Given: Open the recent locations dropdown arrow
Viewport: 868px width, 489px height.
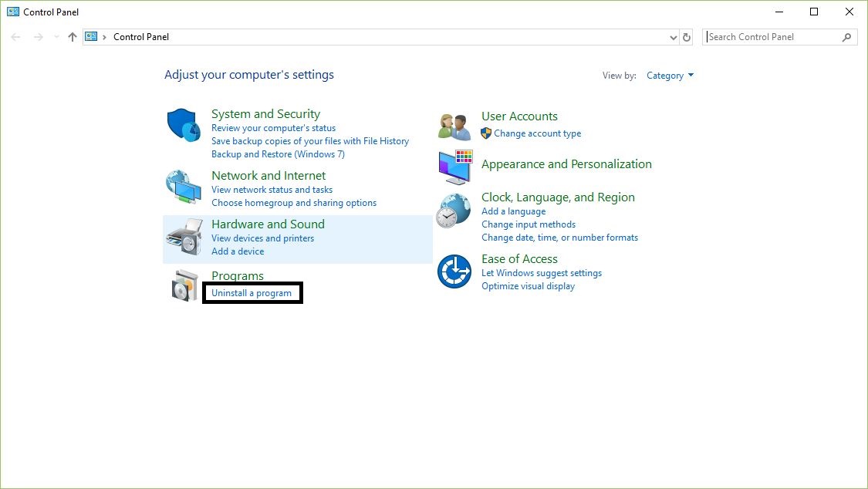Looking at the screenshot, I should [56, 37].
